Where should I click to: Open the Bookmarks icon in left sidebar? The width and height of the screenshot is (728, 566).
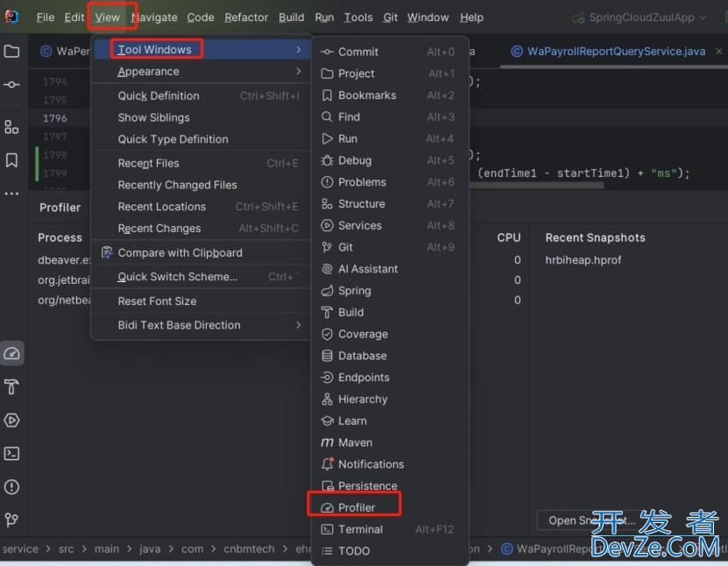pyautogui.click(x=11, y=160)
